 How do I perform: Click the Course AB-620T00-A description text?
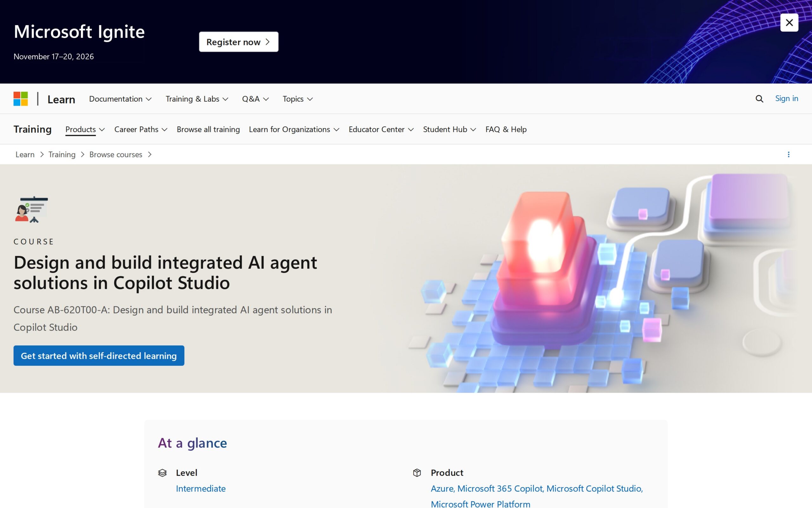[x=173, y=318]
